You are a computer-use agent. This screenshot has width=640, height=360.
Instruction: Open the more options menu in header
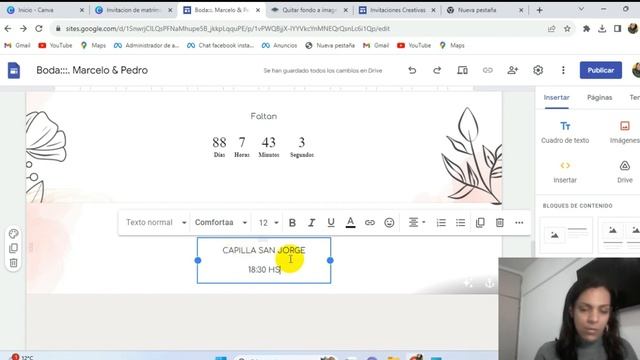[563, 70]
